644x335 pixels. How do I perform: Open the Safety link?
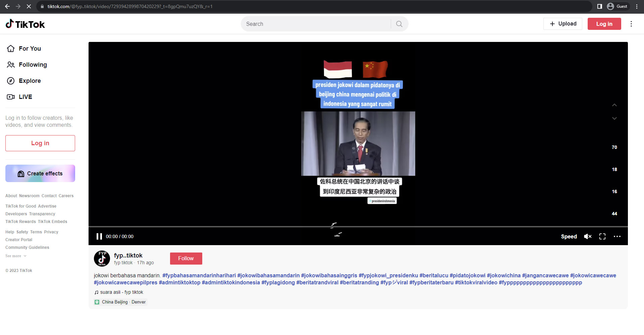point(22,232)
